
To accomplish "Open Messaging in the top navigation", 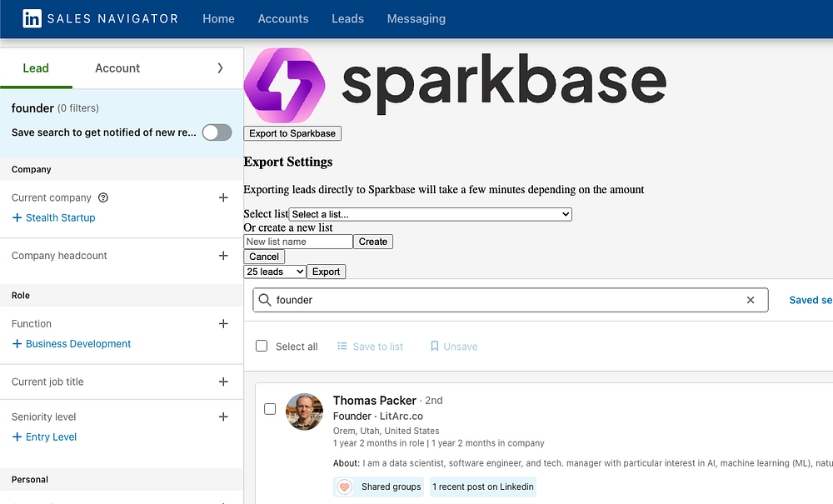I will tap(416, 18).
